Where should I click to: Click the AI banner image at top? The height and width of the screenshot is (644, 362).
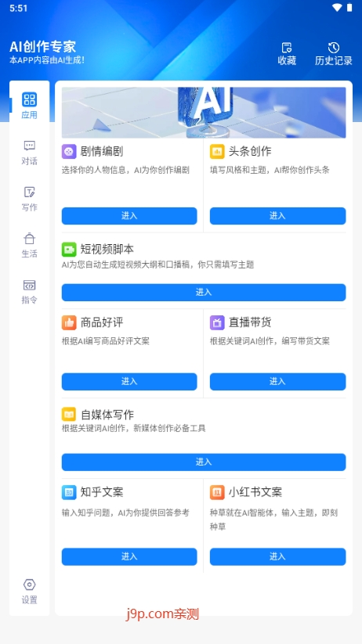(x=204, y=113)
